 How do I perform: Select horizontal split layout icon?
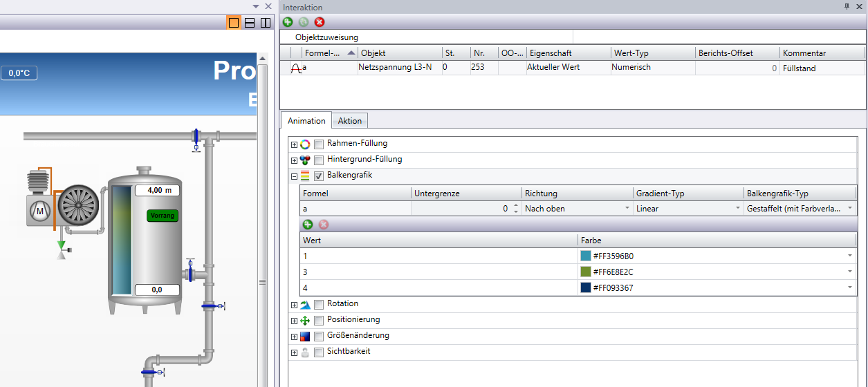point(250,23)
